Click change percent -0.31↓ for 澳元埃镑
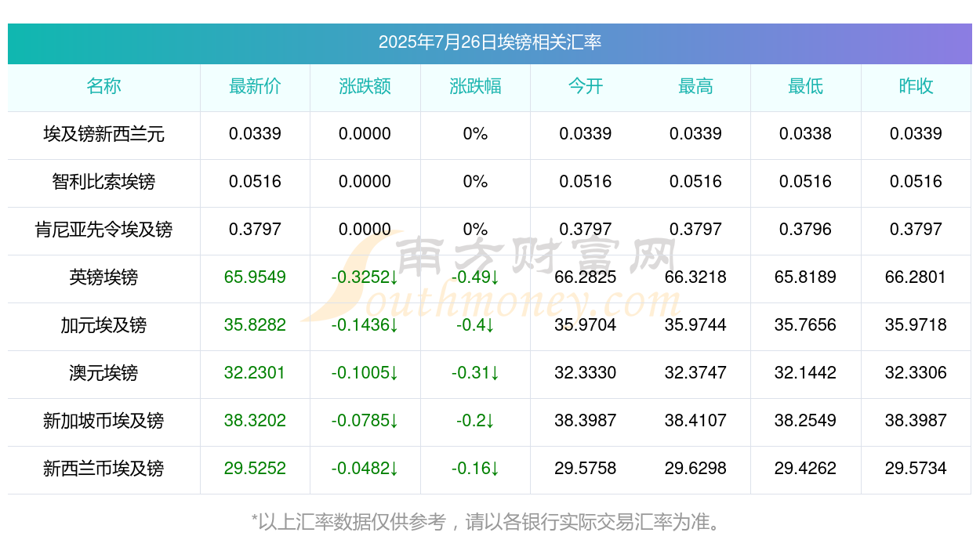The height and width of the screenshot is (547, 980). pyautogui.click(x=475, y=373)
